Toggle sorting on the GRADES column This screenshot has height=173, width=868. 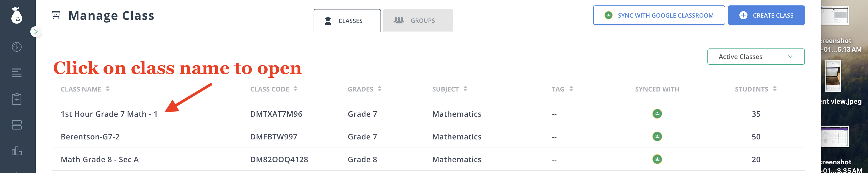click(380, 89)
